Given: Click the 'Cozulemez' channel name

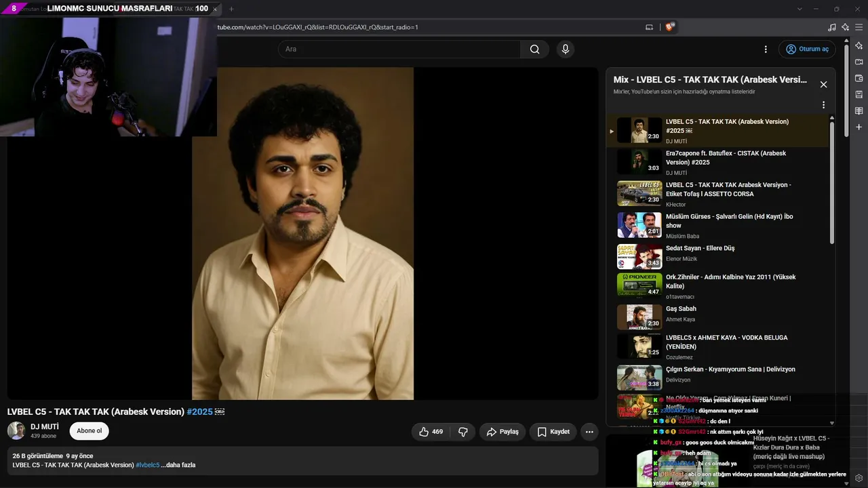Looking at the screenshot, I should pyautogui.click(x=679, y=357).
